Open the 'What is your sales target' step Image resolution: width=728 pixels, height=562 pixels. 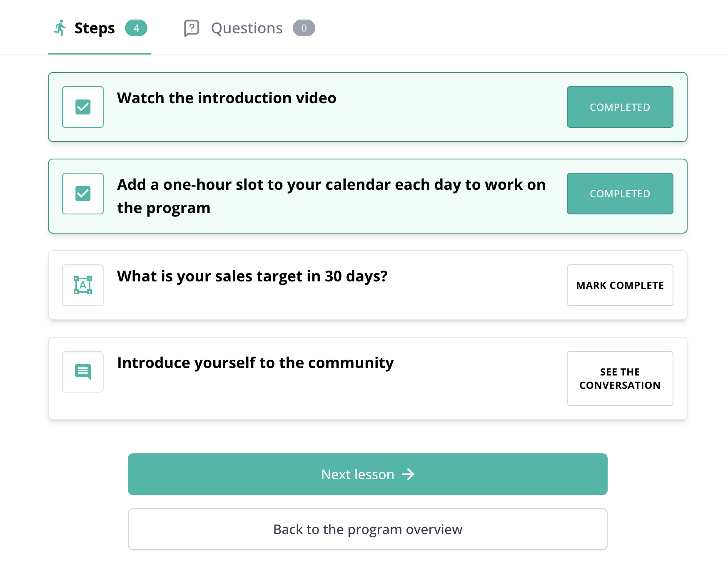tap(252, 276)
